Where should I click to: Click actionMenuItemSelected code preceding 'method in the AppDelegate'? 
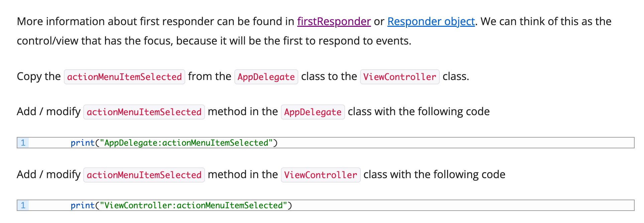tap(144, 112)
